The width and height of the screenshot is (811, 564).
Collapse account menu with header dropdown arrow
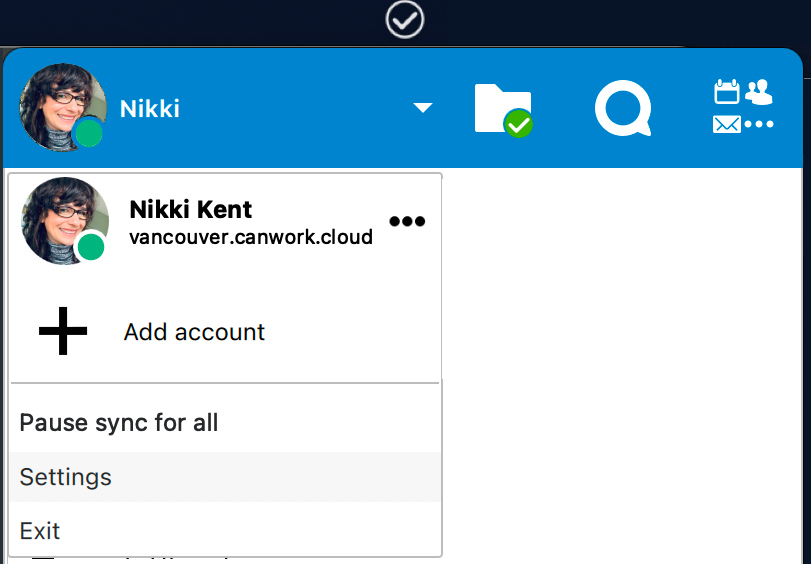[x=423, y=108]
